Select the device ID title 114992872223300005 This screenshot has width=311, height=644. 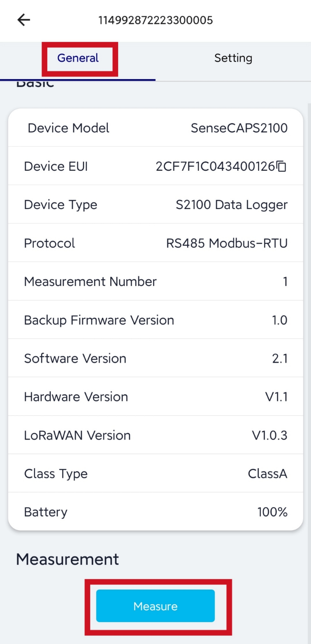click(x=155, y=20)
